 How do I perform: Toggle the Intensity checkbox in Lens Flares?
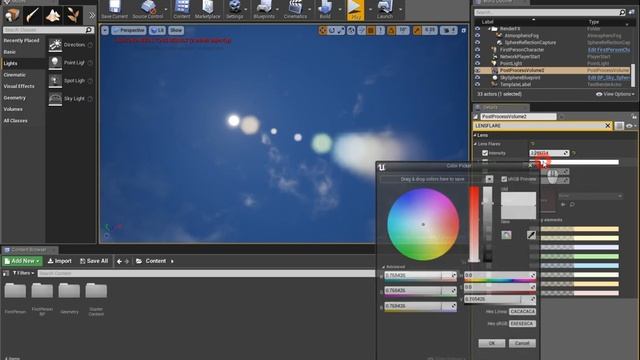pos(485,153)
